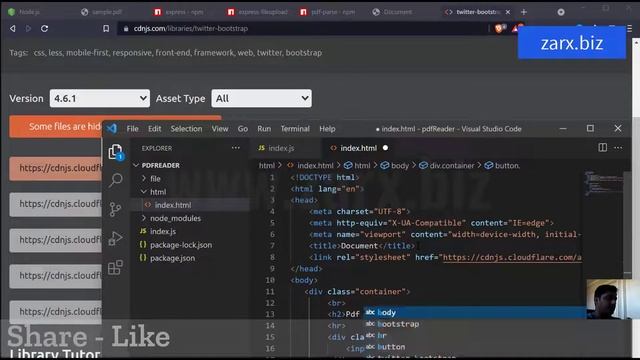Open the Version 4.6.1 dropdown
The image size is (640, 360).
pos(100,98)
